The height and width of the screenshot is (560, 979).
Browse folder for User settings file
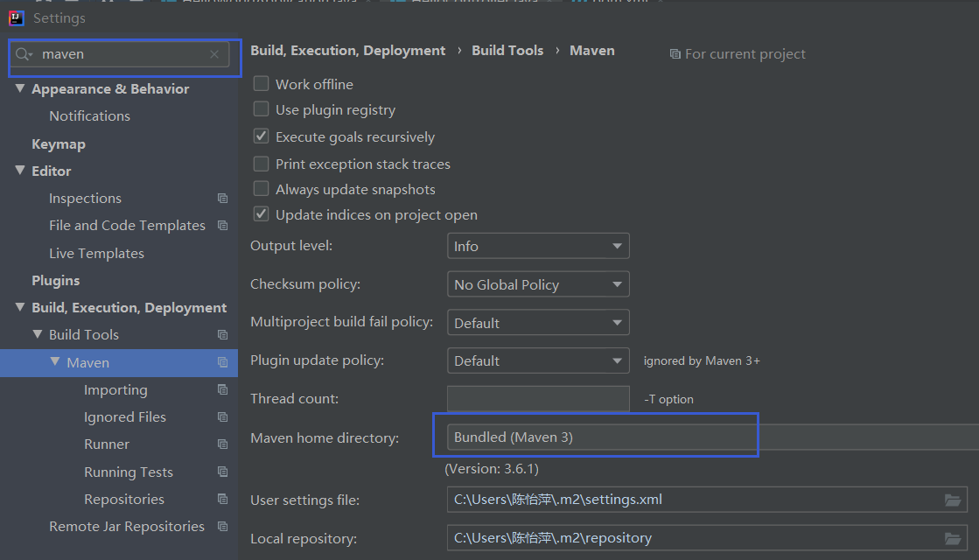[x=952, y=500]
